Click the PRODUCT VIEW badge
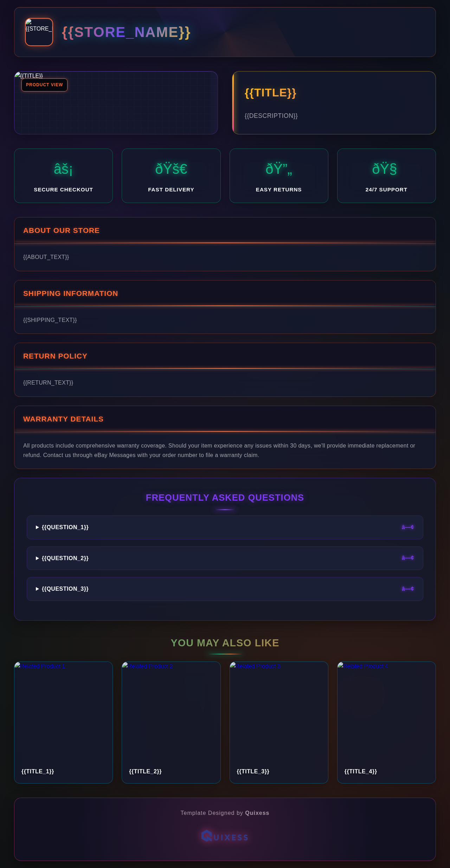This screenshot has height=868, width=450. pyautogui.click(x=44, y=85)
